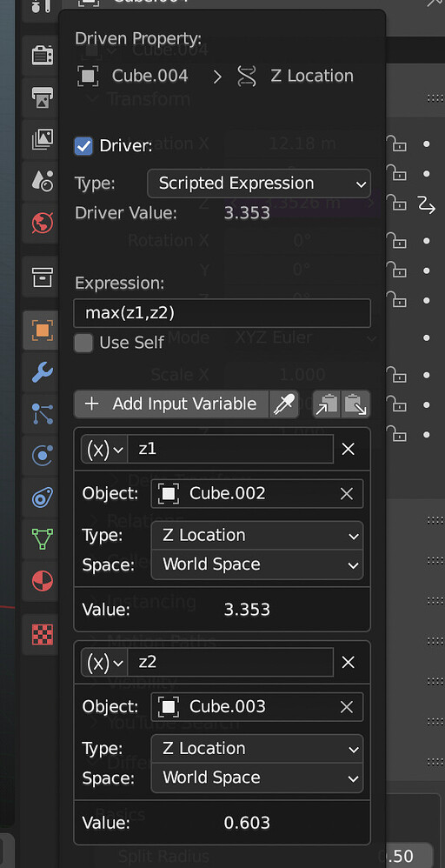Click driver arrow icon beside Location Z
This screenshot has height=868, width=445.
[426, 205]
